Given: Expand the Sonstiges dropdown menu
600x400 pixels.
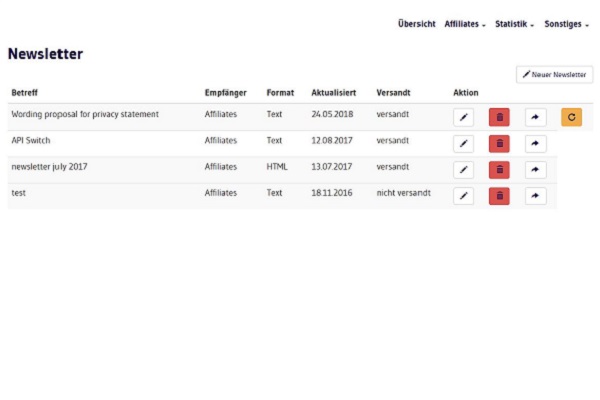Looking at the screenshot, I should (x=566, y=24).
